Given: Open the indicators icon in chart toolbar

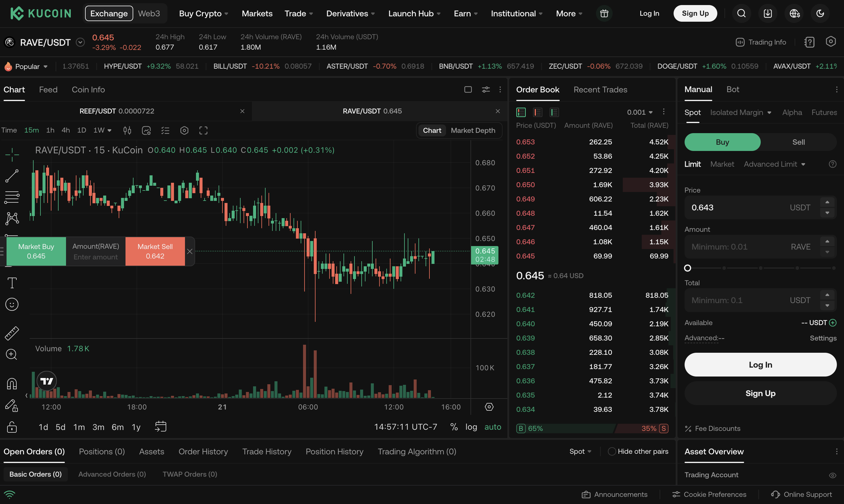Looking at the screenshot, I should (146, 130).
